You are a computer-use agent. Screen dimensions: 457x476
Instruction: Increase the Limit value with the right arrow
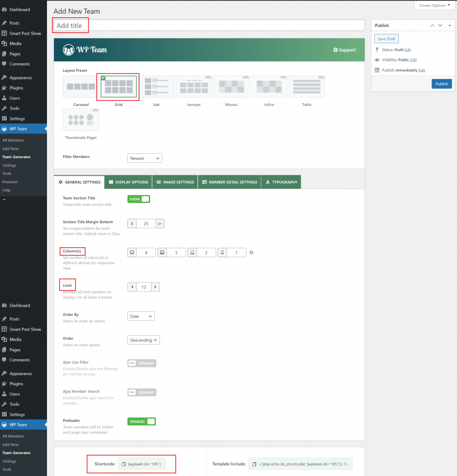[155, 287]
